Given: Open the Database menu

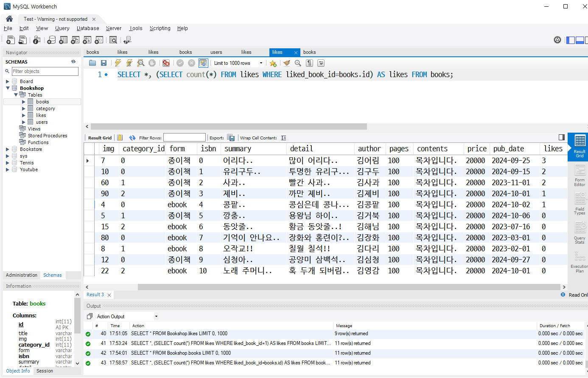Looking at the screenshot, I should [88, 28].
